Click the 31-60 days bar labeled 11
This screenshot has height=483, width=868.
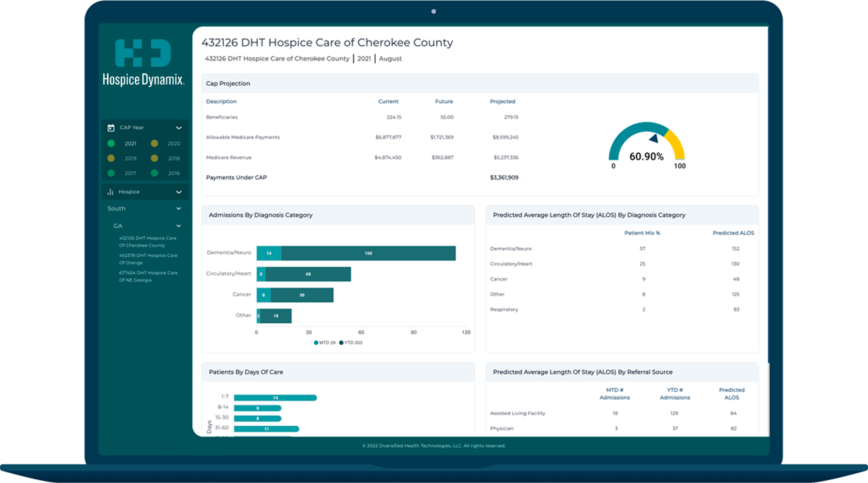pos(267,429)
